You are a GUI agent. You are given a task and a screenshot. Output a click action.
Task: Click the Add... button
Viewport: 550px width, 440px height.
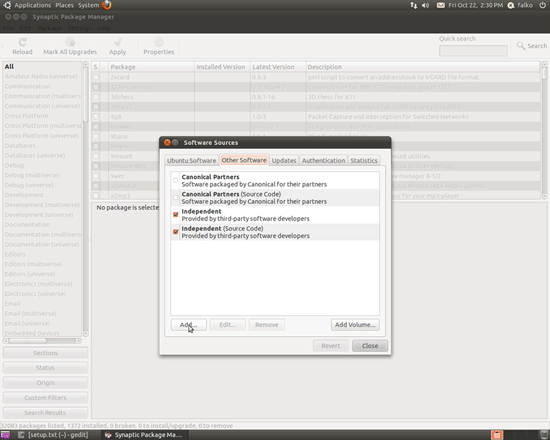[x=188, y=325]
